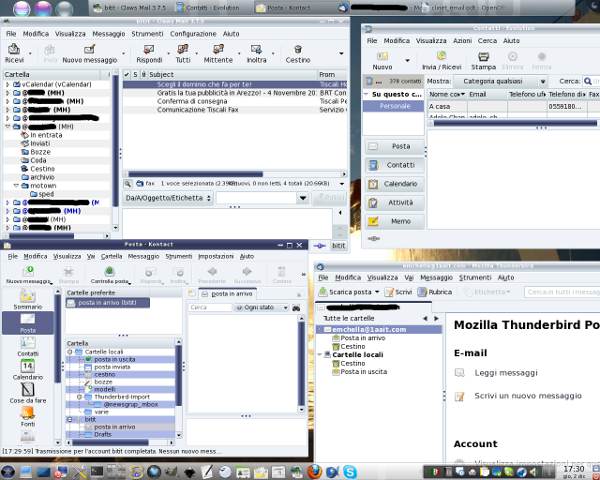The height and width of the screenshot is (480, 600).
Task: Click the taskbar clock showing 17:30
Action: (573, 471)
